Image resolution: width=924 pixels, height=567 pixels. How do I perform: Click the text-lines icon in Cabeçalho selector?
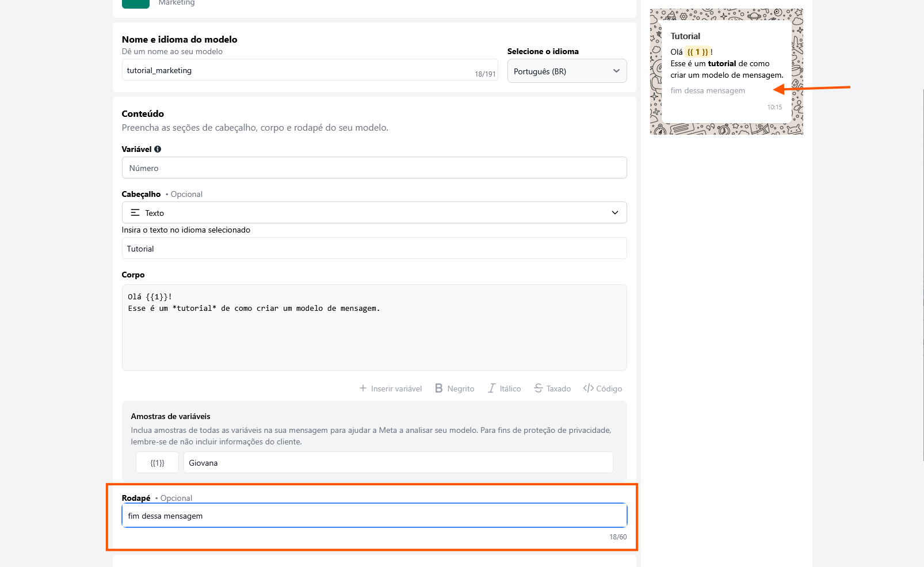pos(135,213)
